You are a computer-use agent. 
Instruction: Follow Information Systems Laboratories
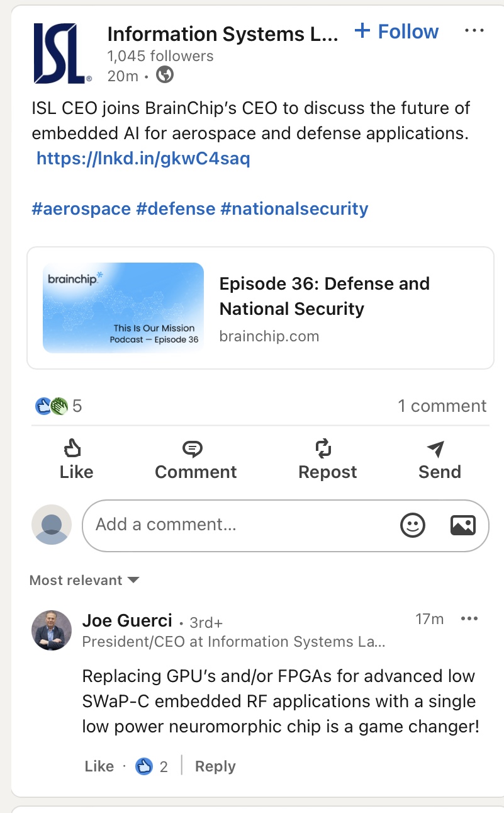coord(396,31)
